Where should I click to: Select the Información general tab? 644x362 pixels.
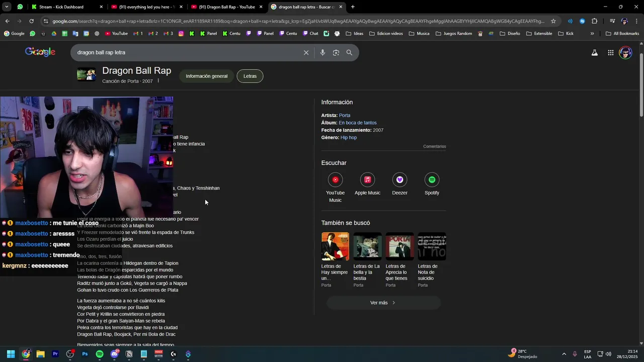(206, 76)
